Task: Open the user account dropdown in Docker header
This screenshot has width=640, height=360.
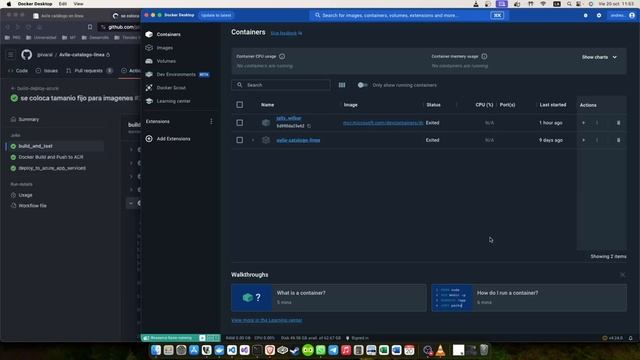Action: 623,16
